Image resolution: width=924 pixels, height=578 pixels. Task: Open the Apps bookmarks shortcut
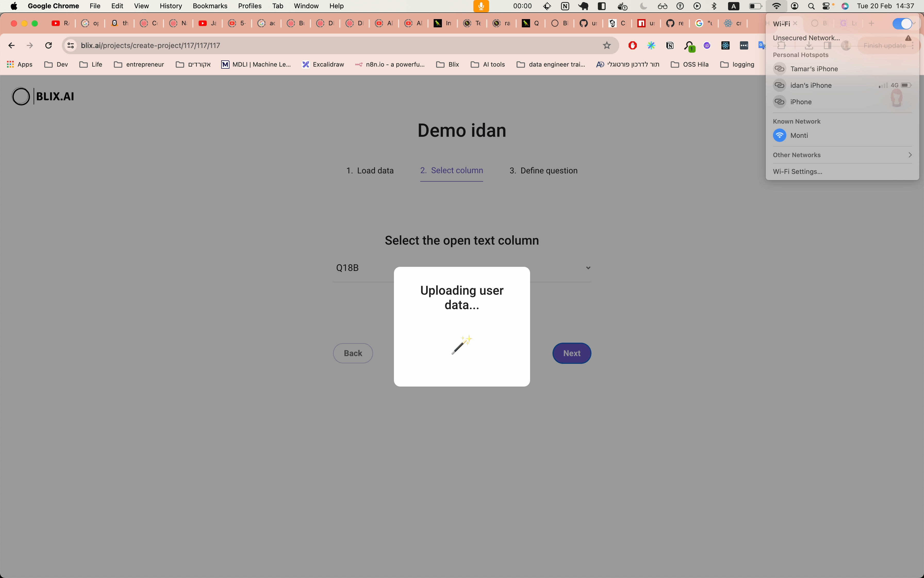20,64
